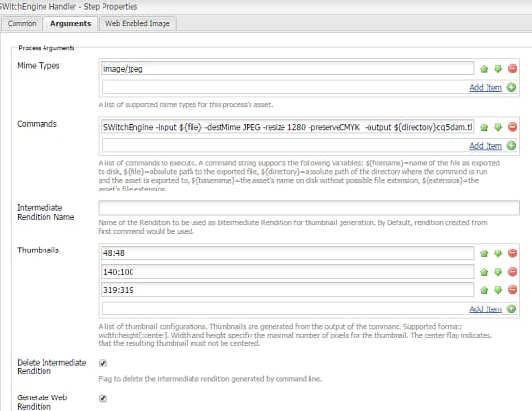Uncheck Delete Intermediate Rendition checkbox
This screenshot has width=532, height=411.
(x=103, y=364)
